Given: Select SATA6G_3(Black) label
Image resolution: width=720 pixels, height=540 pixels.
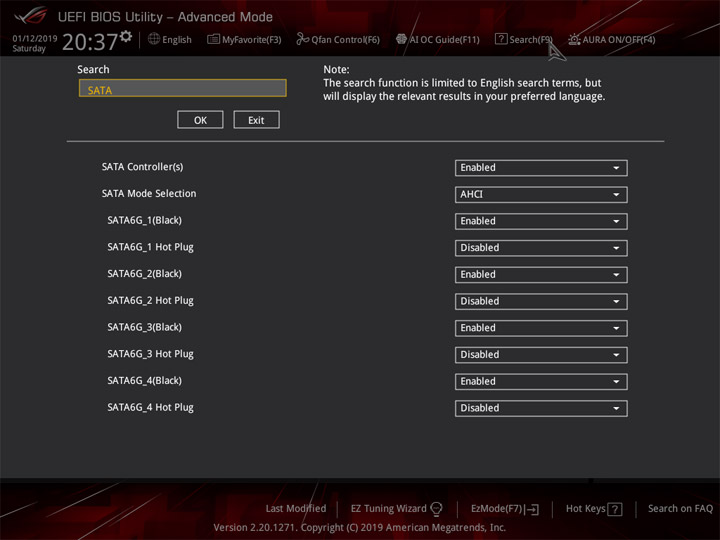Looking at the screenshot, I should click(x=145, y=327).
